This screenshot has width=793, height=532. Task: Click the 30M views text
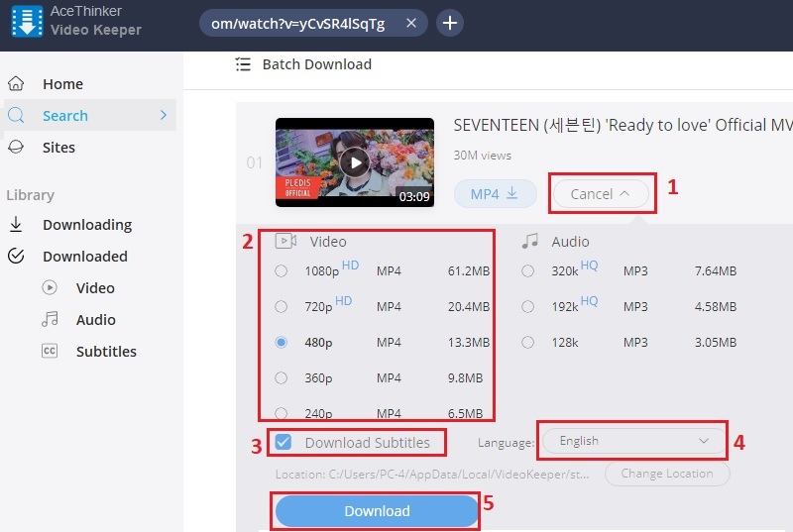coord(482,156)
